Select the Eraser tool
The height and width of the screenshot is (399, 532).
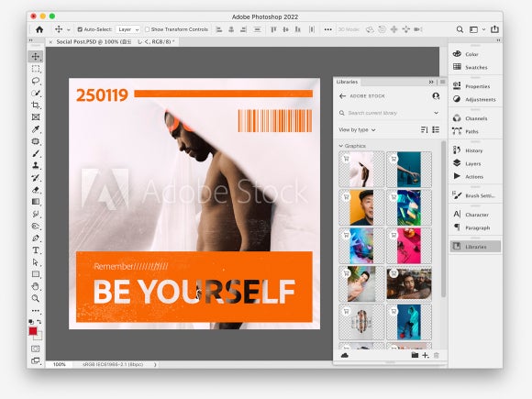36,190
